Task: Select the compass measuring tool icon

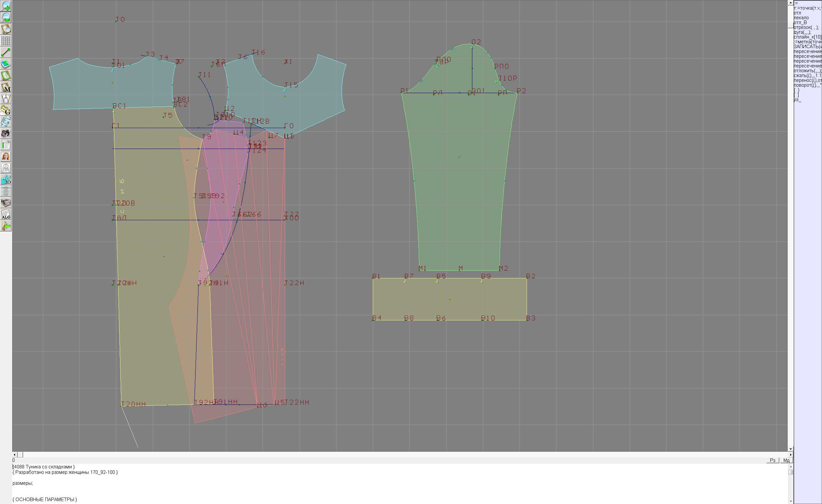Action: click(x=6, y=99)
